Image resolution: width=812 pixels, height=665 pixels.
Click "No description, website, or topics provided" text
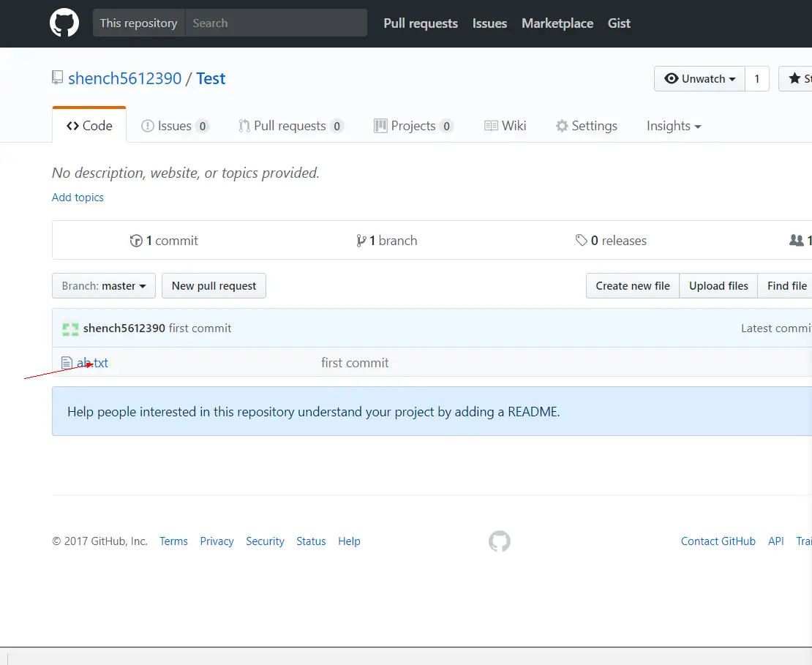point(185,173)
